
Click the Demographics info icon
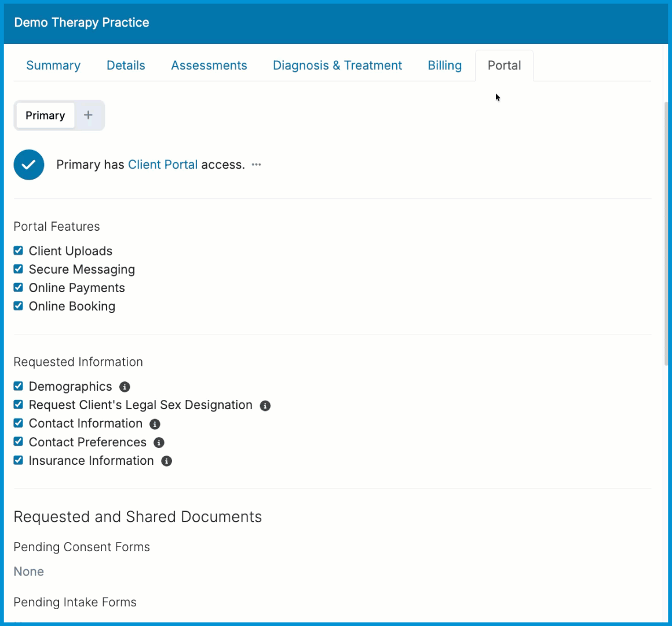pyautogui.click(x=125, y=387)
